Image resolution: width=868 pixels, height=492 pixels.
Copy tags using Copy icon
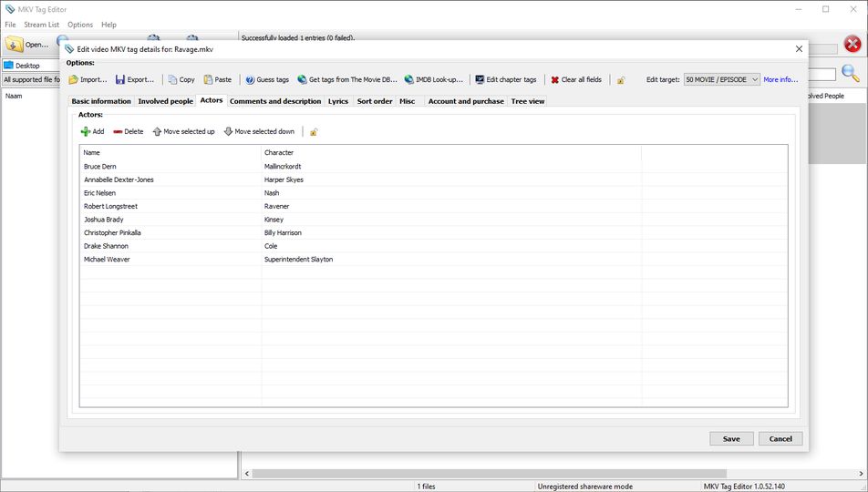click(x=172, y=79)
